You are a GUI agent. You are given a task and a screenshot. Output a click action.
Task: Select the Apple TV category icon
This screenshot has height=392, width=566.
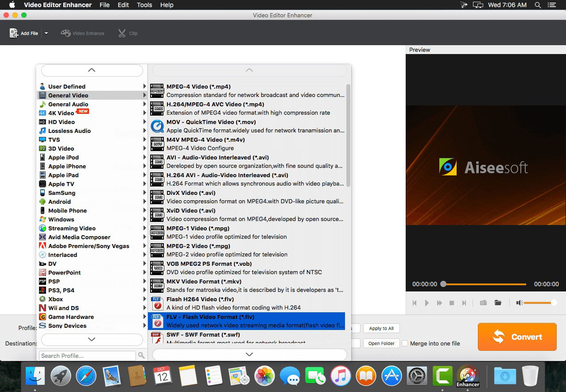[43, 184]
